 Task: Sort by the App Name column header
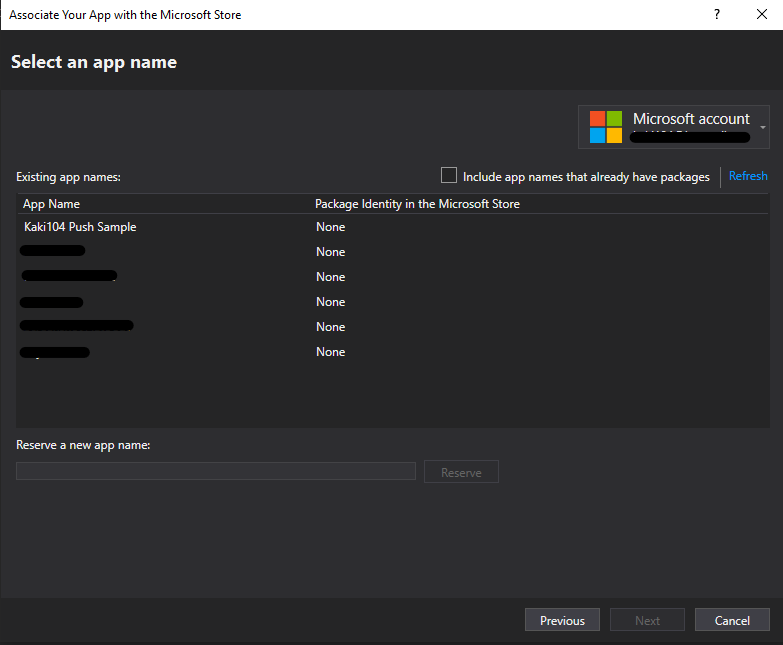pos(51,204)
